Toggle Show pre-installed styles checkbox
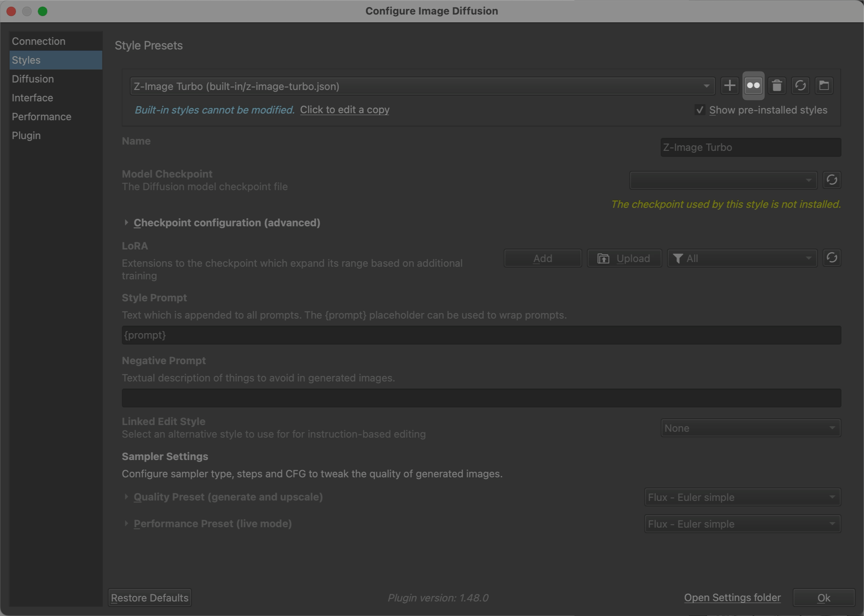The width and height of the screenshot is (864, 616). click(699, 110)
